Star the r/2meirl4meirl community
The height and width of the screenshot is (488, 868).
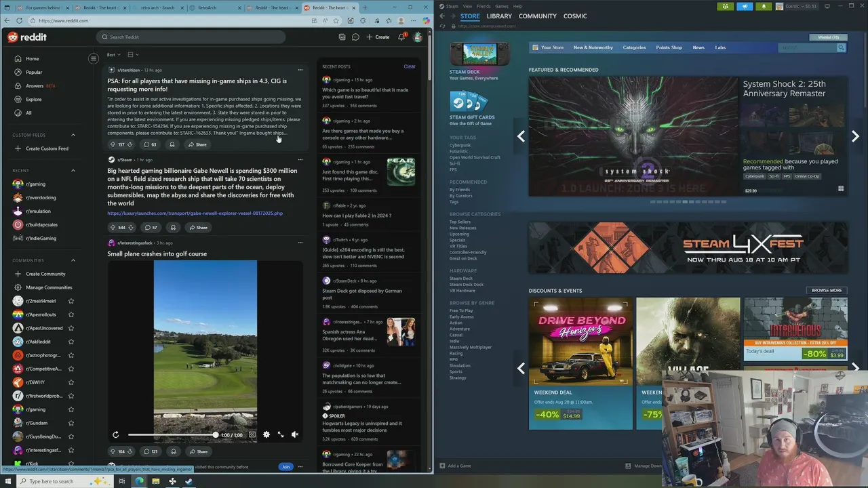(x=71, y=301)
